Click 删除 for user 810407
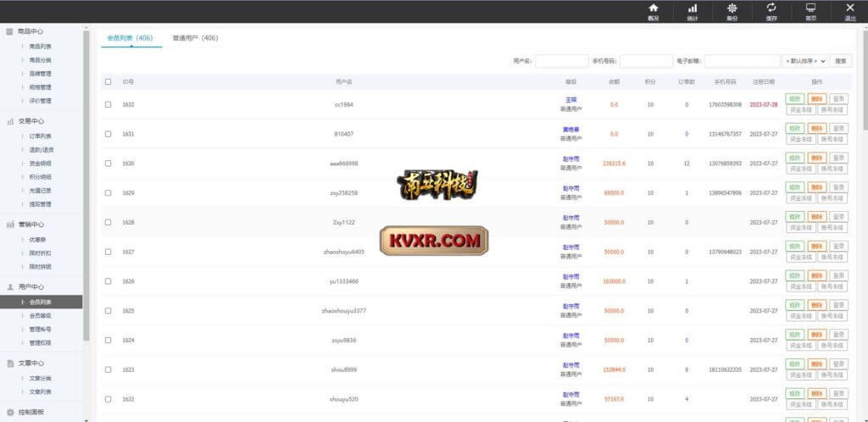The width and height of the screenshot is (868, 422). tap(816, 128)
